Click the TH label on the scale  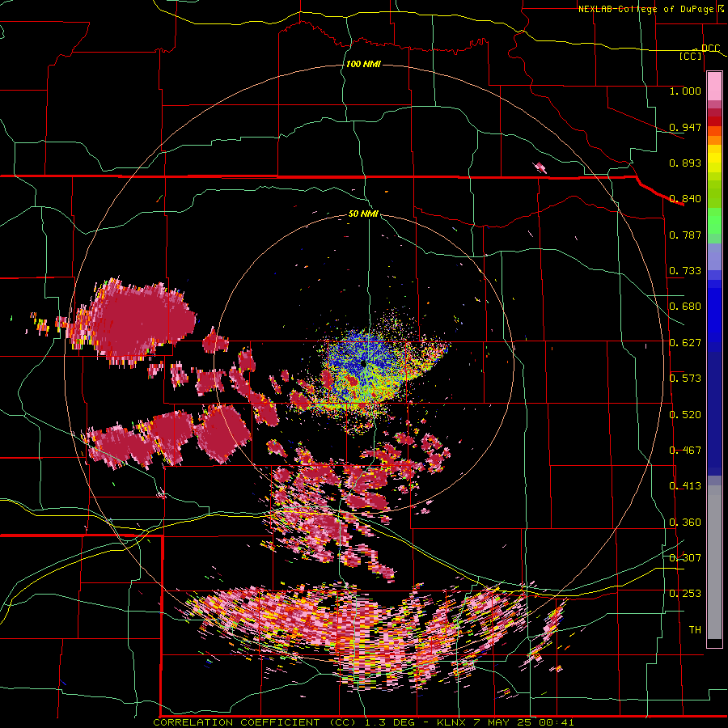695,630
